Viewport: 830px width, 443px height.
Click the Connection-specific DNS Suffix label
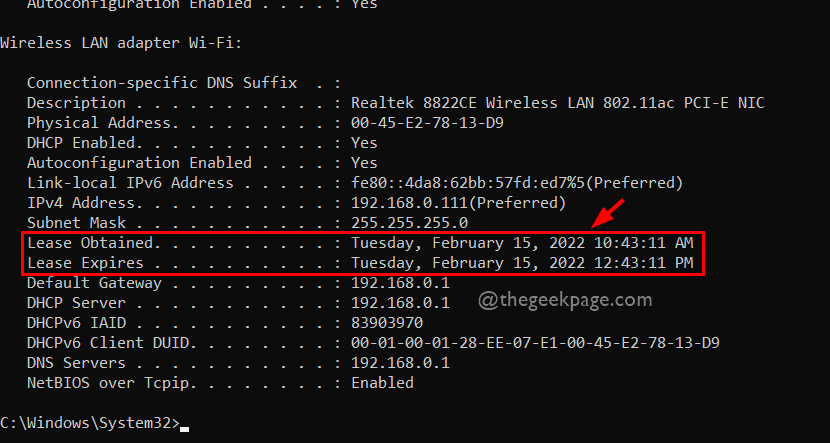pyautogui.click(x=162, y=83)
